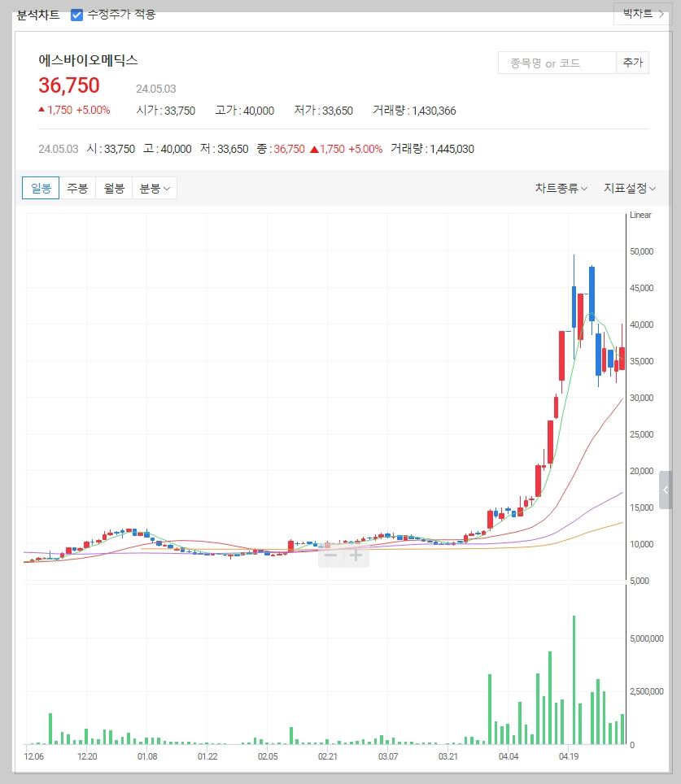Click the 거래량:1,445,030 value in data row
The height and width of the screenshot is (784, 681).
[432, 149]
